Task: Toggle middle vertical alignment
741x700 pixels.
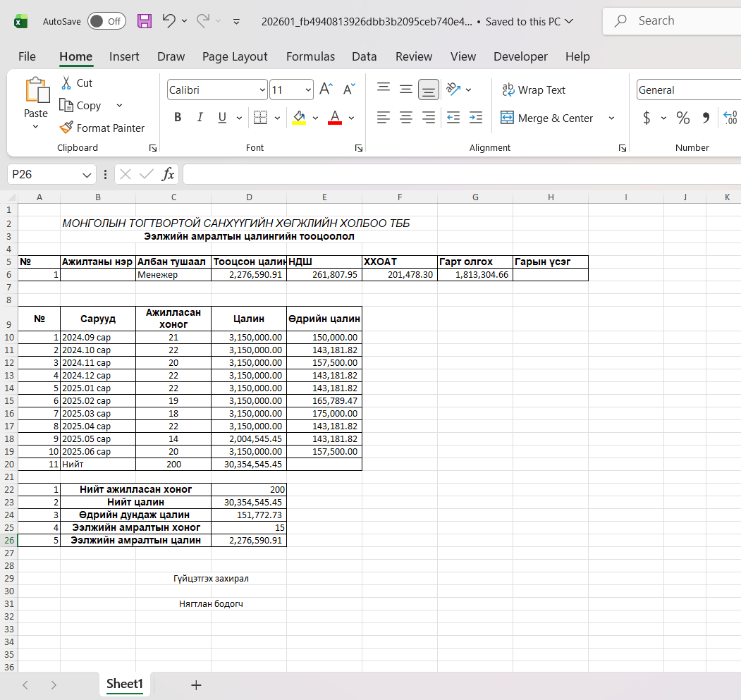Action: [406, 90]
